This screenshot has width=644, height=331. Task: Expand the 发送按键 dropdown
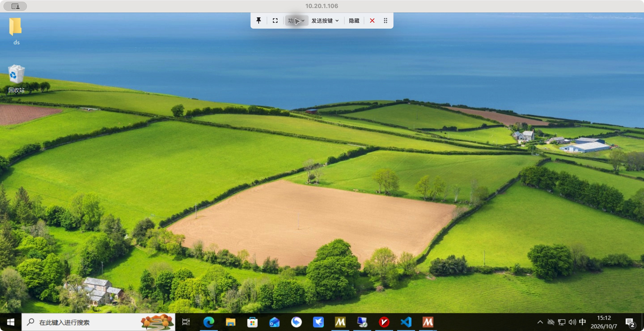(x=325, y=21)
